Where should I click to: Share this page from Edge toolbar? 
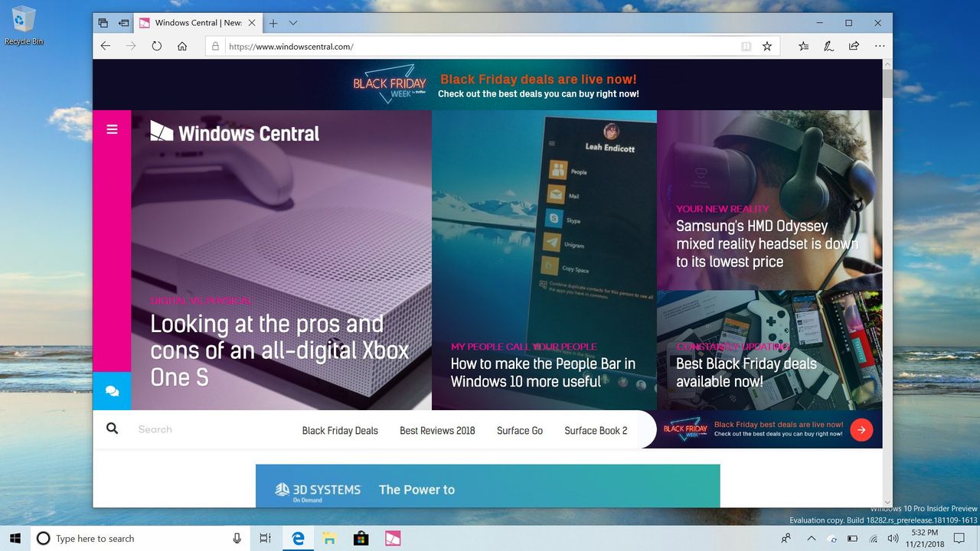pos(854,46)
